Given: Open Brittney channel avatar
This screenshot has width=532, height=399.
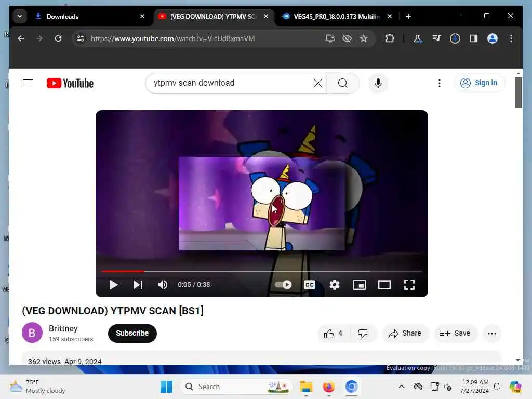Looking at the screenshot, I should (32, 332).
